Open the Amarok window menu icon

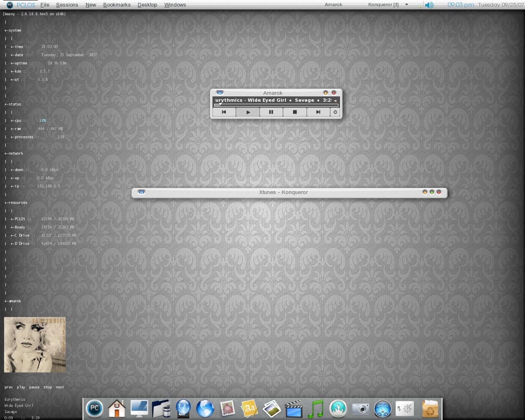(220, 93)
